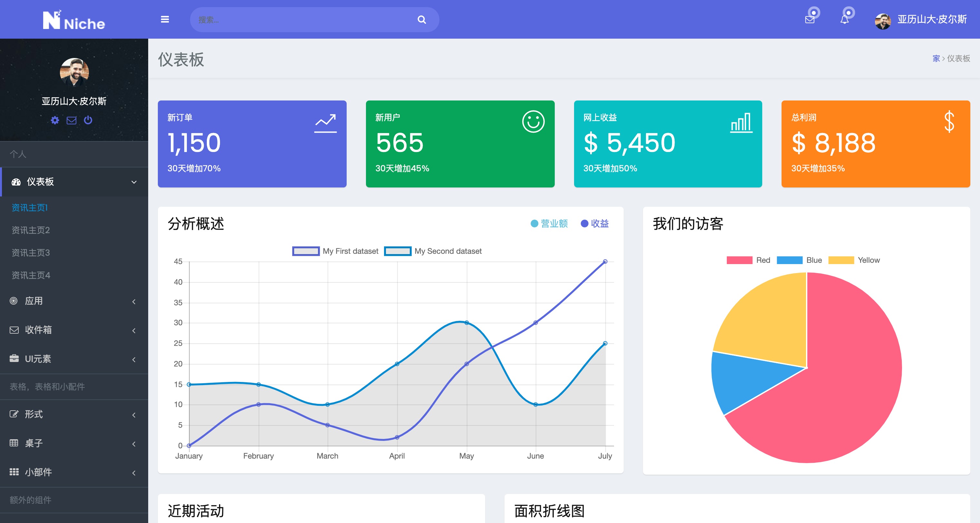
Task: Click the settings gear under sidebar profile
Action: point(55,120)
